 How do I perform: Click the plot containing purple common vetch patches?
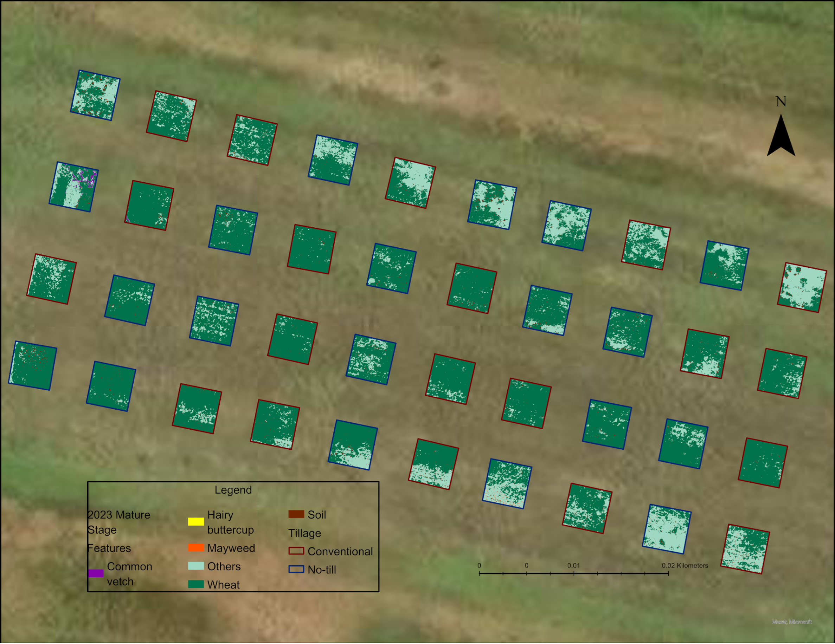coord(74,187)
